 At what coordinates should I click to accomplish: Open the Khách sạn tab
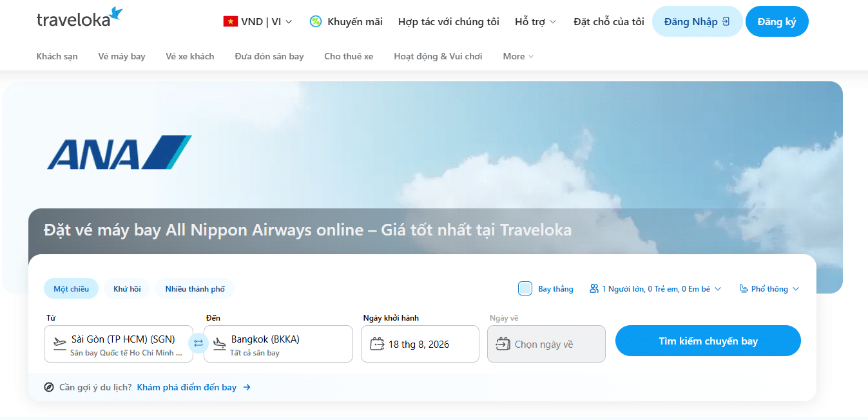[57, 56]
